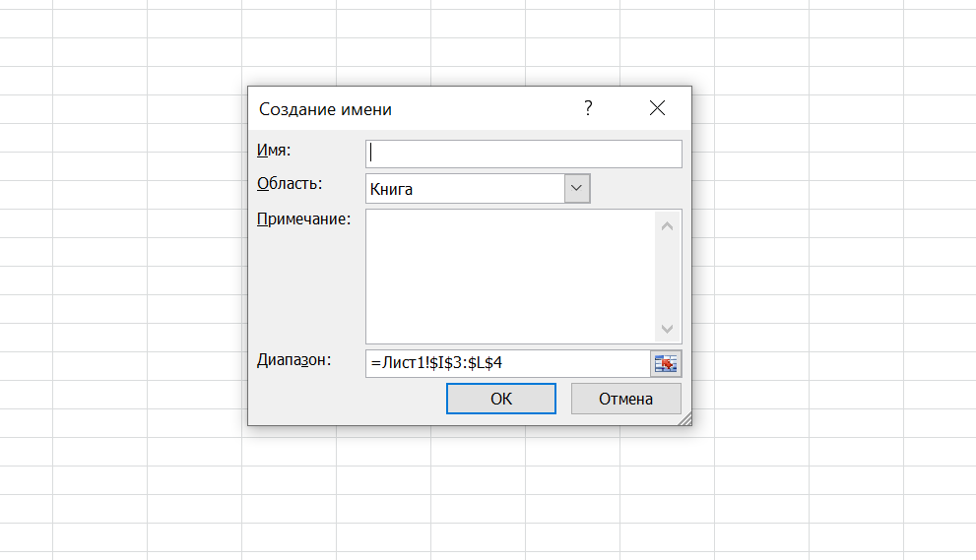
Task: Click inside the Примечание comment box
Action: 510,277
